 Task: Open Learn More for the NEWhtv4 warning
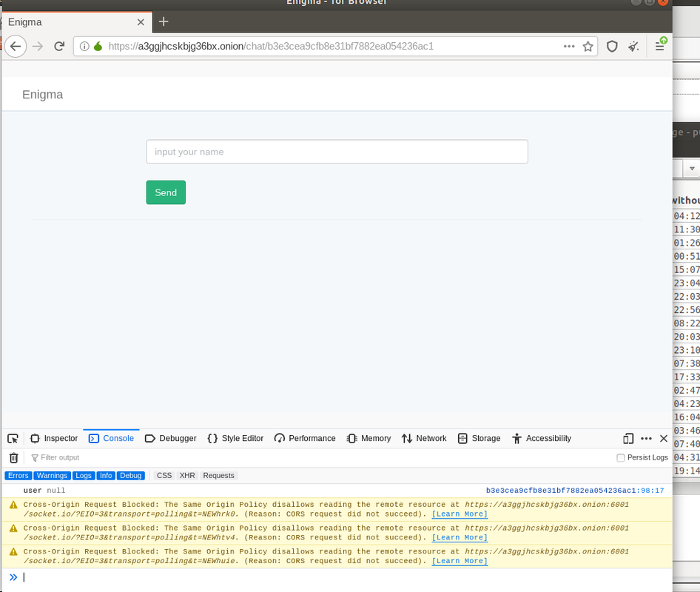(x=460, y=537)
